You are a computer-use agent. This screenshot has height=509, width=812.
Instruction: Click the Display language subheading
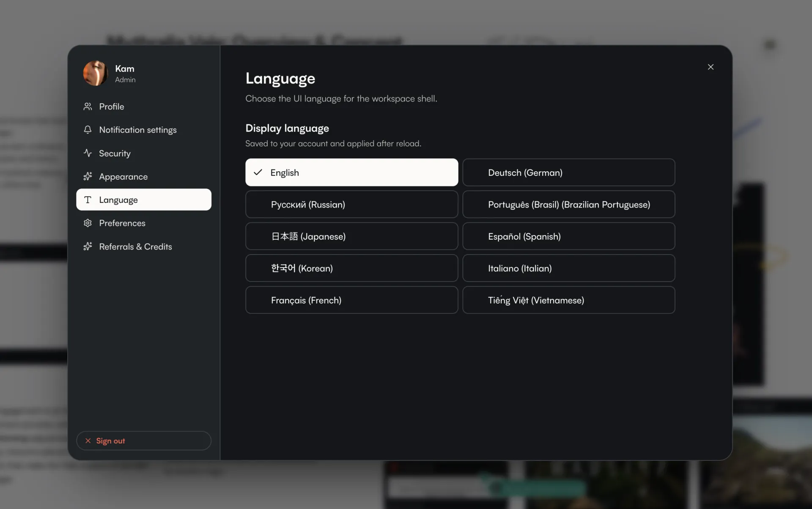click(287, 128)
